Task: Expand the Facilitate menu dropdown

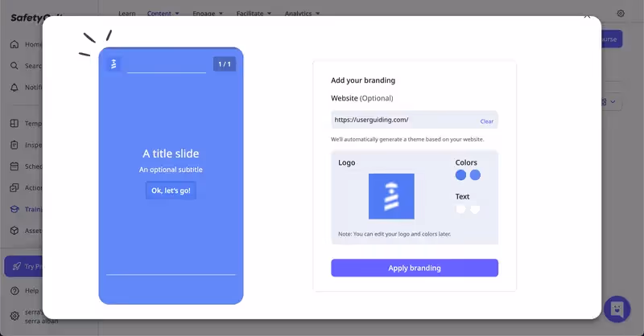Action: point(254,13)
